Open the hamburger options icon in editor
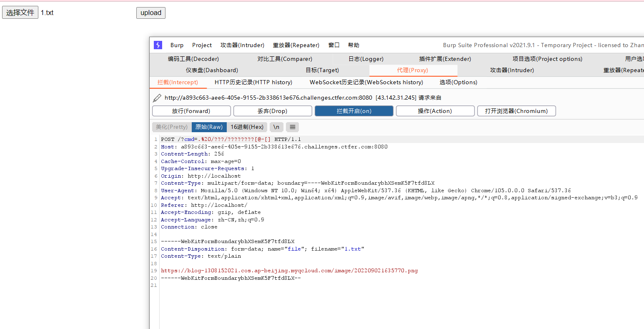 point(293,127)
